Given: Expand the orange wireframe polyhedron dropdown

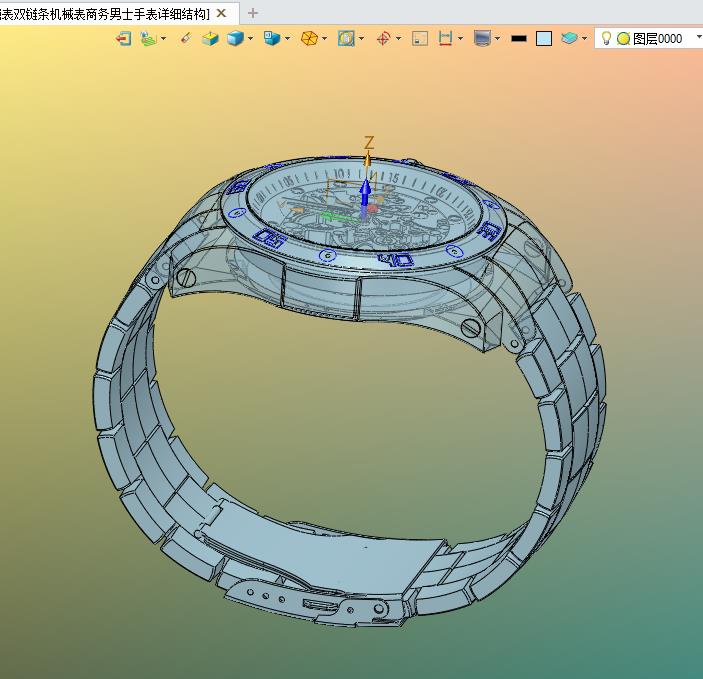Looking at the screenshot, I should (325, 39).
